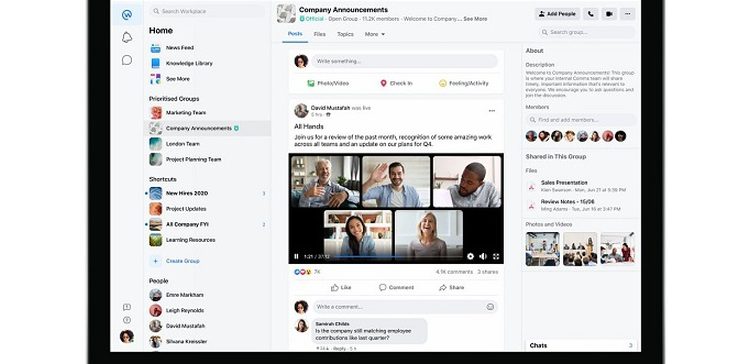Open the notifications bell icon
The height and width of the screenshot is (364, 750).
pyautogui.click(x=127, y=37)
